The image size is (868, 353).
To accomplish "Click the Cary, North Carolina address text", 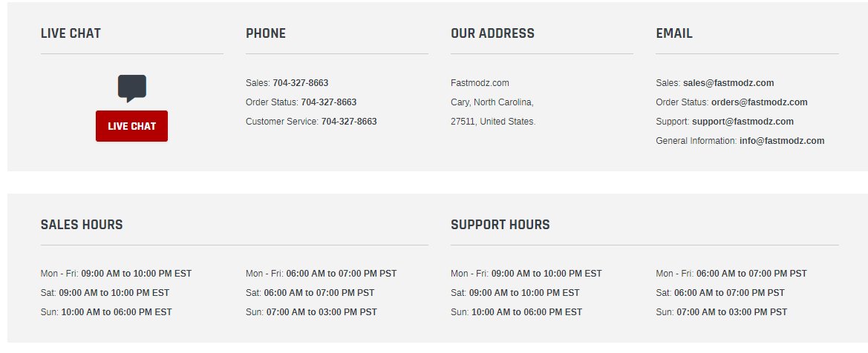I will (492, 102).
